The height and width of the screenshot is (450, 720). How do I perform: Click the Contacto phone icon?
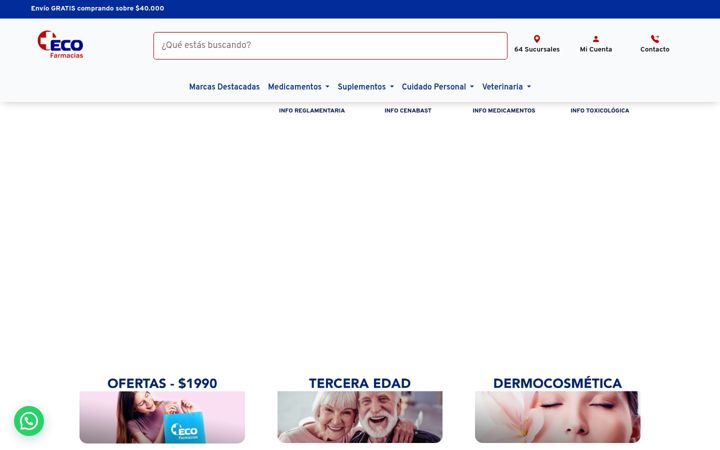pyautogui.click(x=655, y=39)
